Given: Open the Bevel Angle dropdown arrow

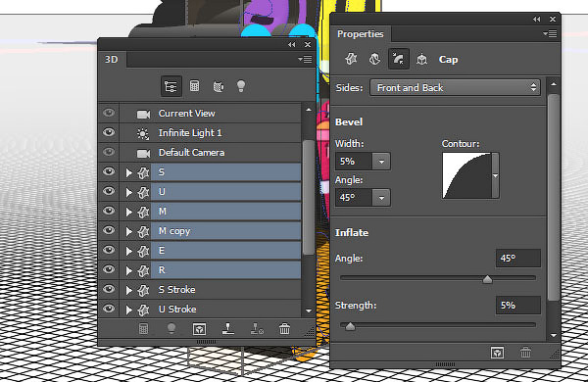Looking at the screenshot, I should (x=381, y=198).
